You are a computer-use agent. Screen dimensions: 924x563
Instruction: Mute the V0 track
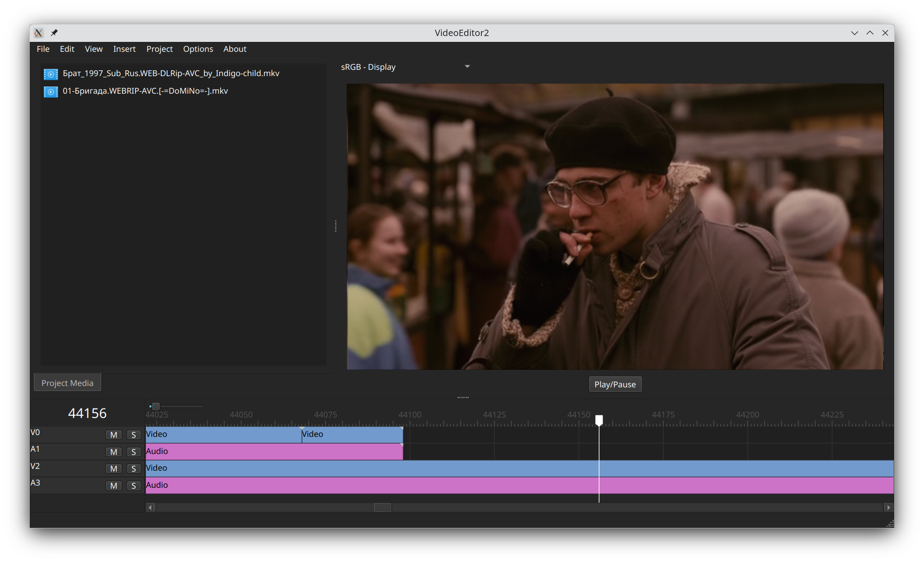(113, 435)
